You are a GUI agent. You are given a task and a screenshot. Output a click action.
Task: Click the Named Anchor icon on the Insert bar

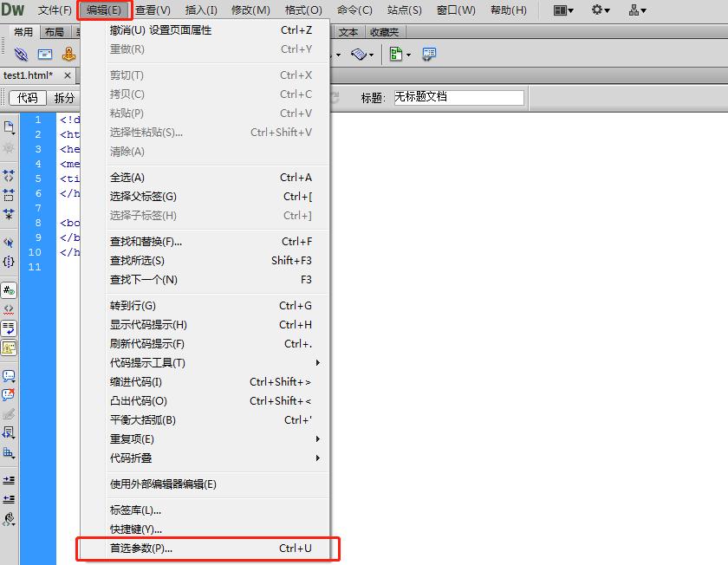68,54
